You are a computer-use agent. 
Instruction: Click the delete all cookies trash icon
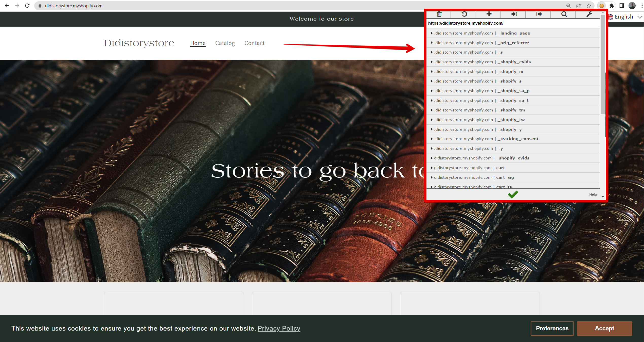pos(439,14)
